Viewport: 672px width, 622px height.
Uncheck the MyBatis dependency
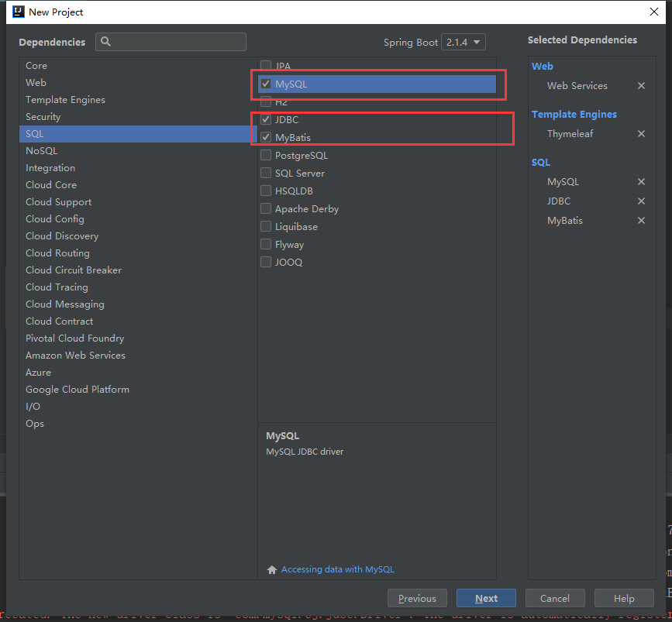click(266, 137)
